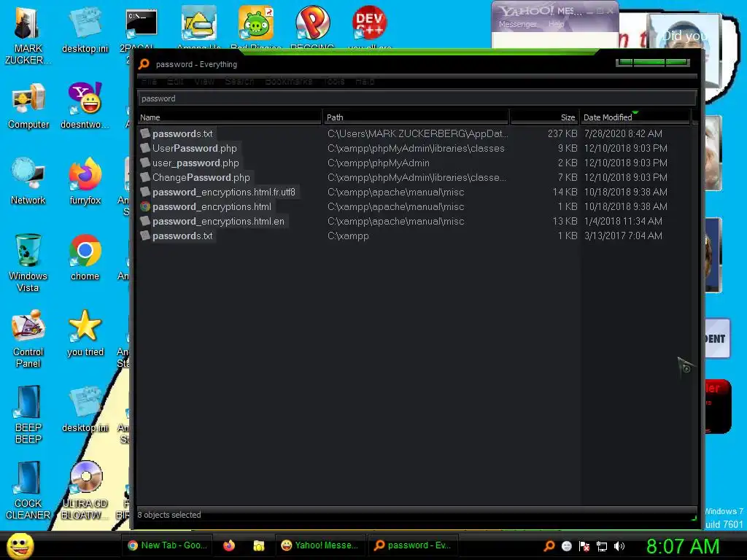747x560 pixels.
Task: Click the Bad Piggies green pig icon
Action: pos(256,23)
